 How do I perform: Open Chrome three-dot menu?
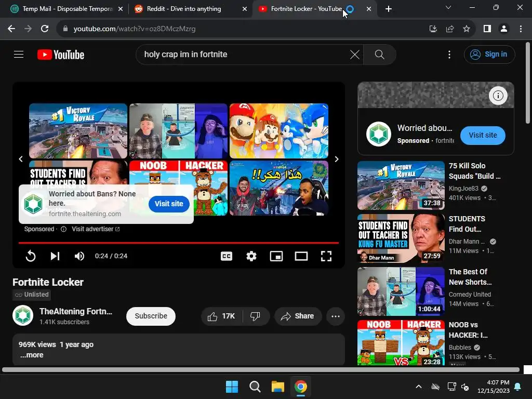point(521,29)
